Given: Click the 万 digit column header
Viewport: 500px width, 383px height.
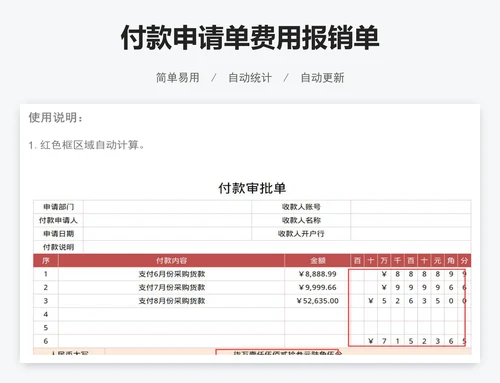Looking at the screenshot, I should click(384, 260).
